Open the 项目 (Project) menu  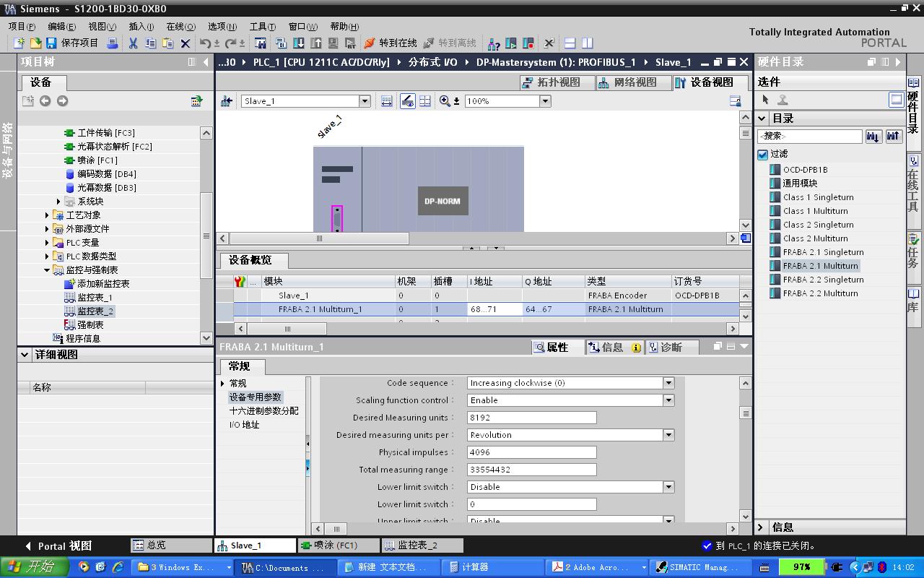point(22,27)
